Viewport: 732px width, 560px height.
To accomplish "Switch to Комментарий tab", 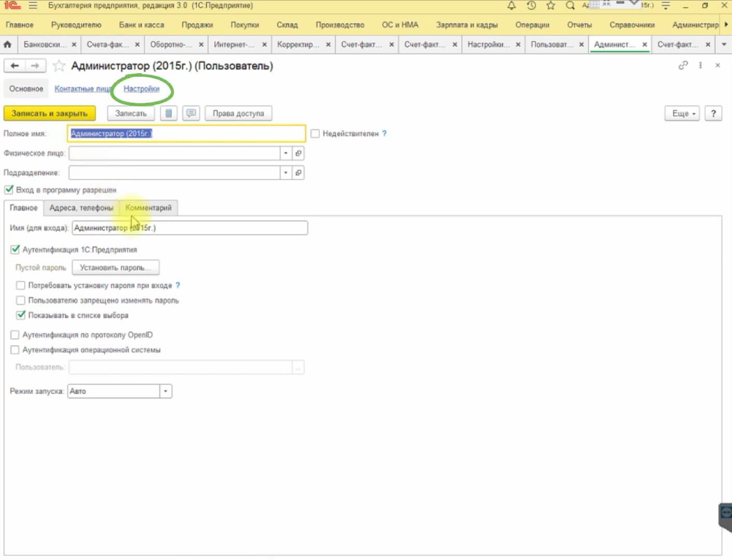I will 148,208.
